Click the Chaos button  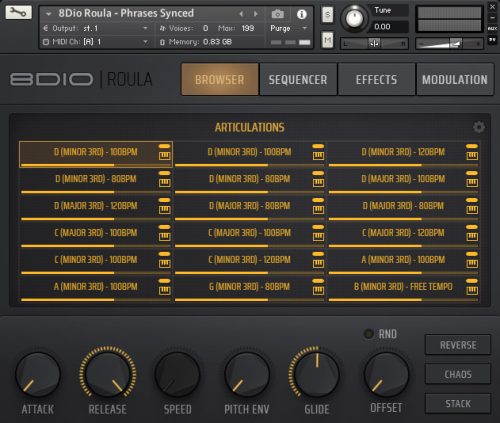458,374
